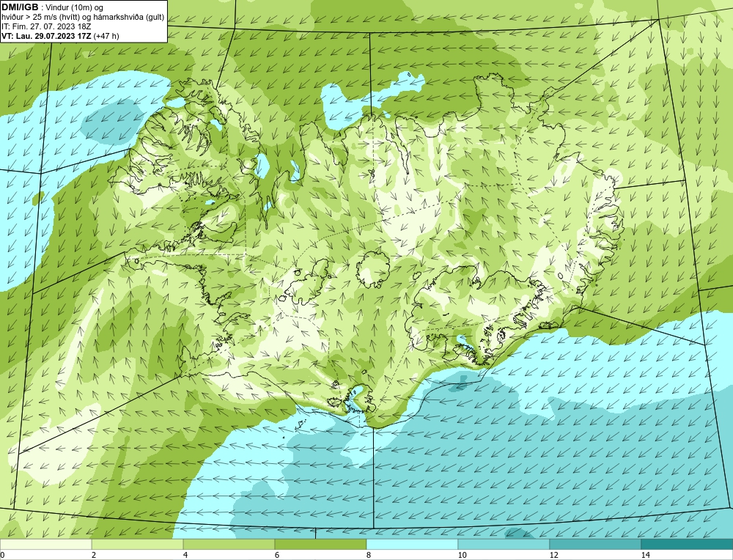Click the 10–12 m/s cyan legend swatch
Viewport: 733px width, 560px height.
click(504, 544)
